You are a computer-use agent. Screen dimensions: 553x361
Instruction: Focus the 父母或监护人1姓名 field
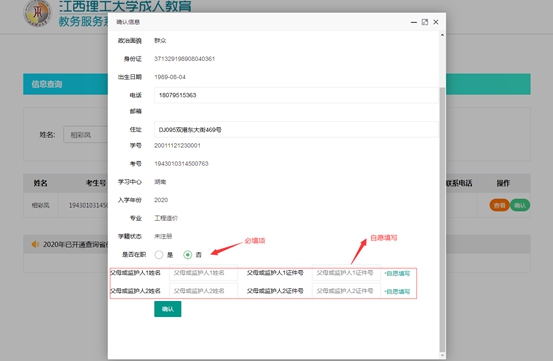[x=203, y=273]
